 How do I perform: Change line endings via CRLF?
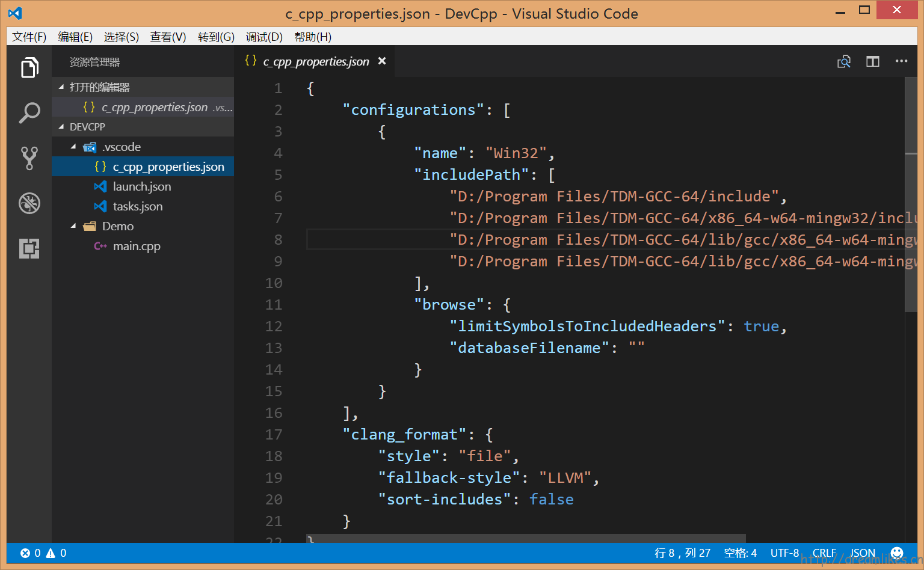click(x=824, y=553)
